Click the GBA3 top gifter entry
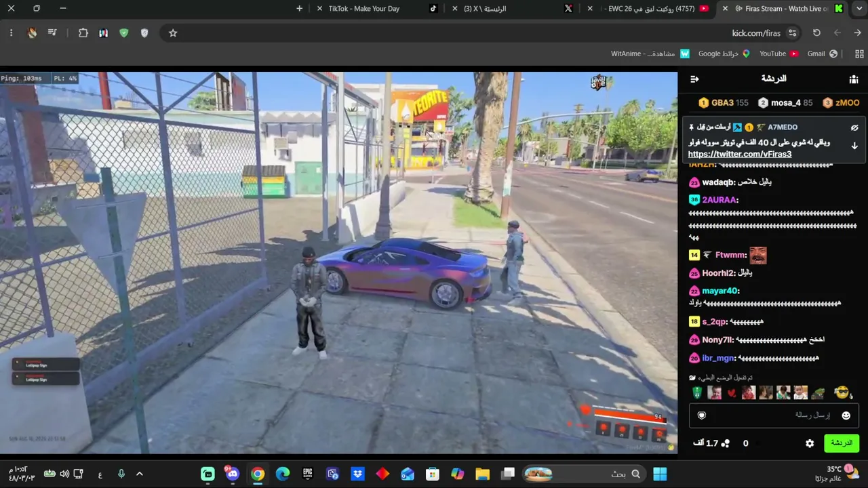This screenshot has width=868, height=488. click(x=724, y=103)
